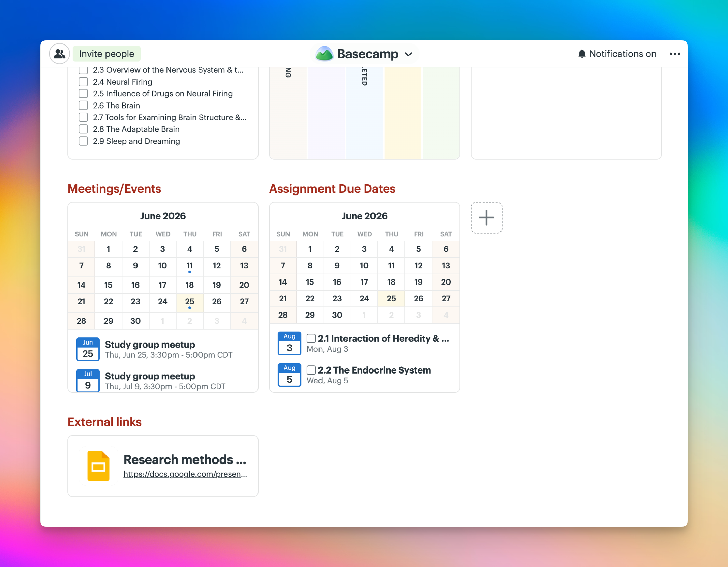Click the light blue card table column
This screenshot has width=728, height=567.
pos(365,113)
